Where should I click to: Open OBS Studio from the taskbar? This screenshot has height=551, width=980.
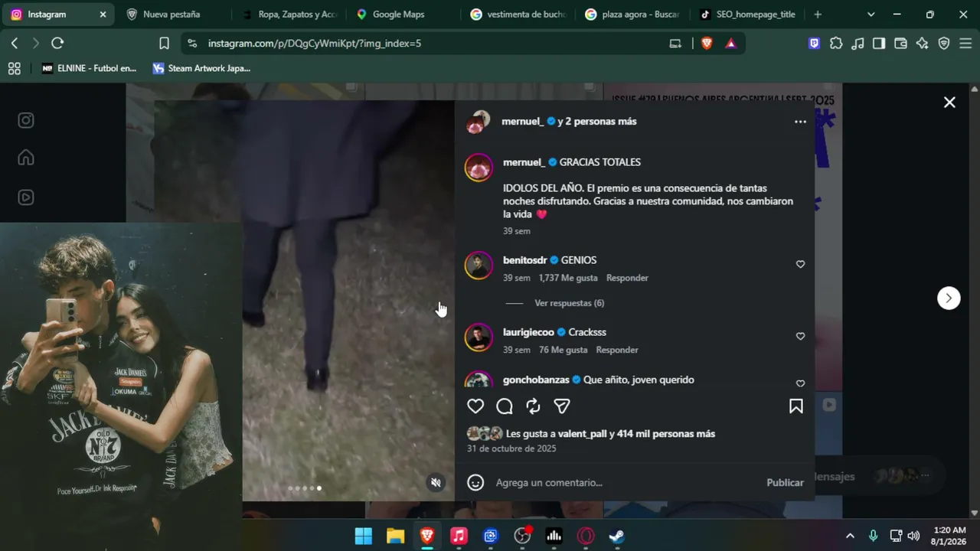pyautogui.click(x=522, y=536)
